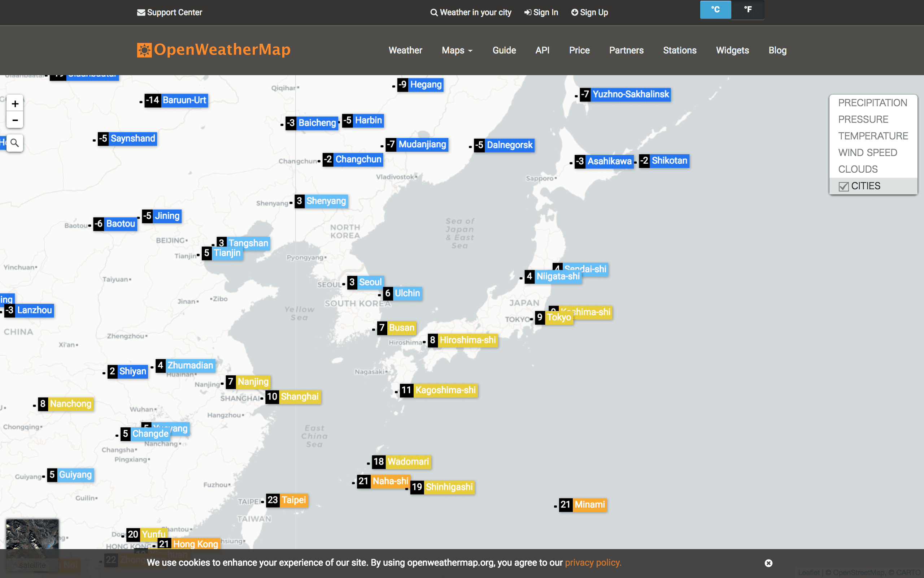The width and height of the screenshot is (924, 578).
Task: Switch to the satellite map thumbnail
Action: (x=32, y=545)
